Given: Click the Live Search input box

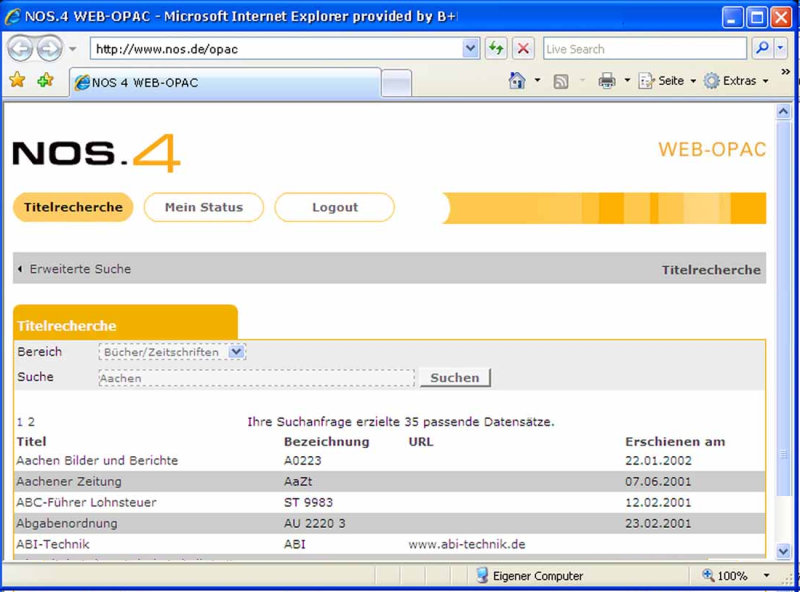Looking at the screenshot, I should [645, 49].
